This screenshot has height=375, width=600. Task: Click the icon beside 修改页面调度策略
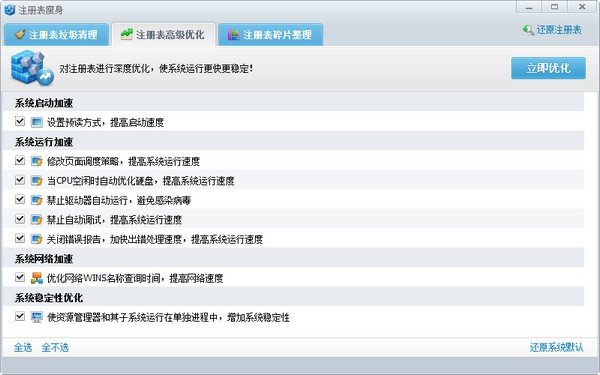point(37,161)
